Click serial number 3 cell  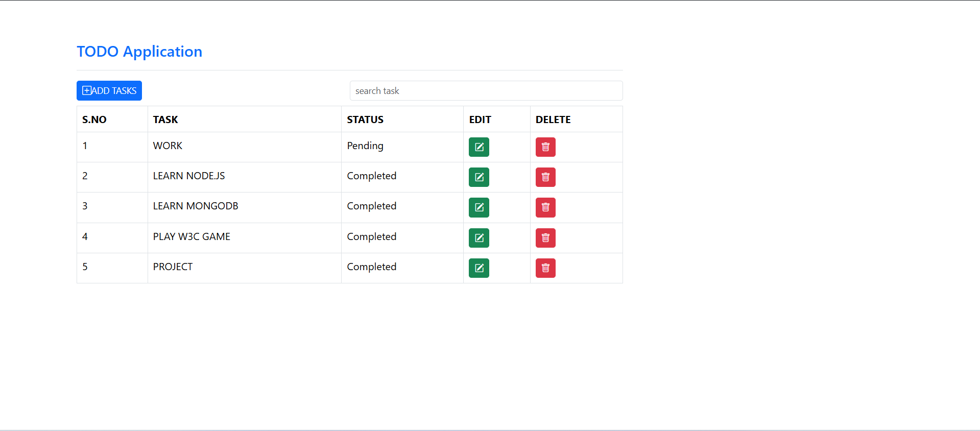pos(112,207)
